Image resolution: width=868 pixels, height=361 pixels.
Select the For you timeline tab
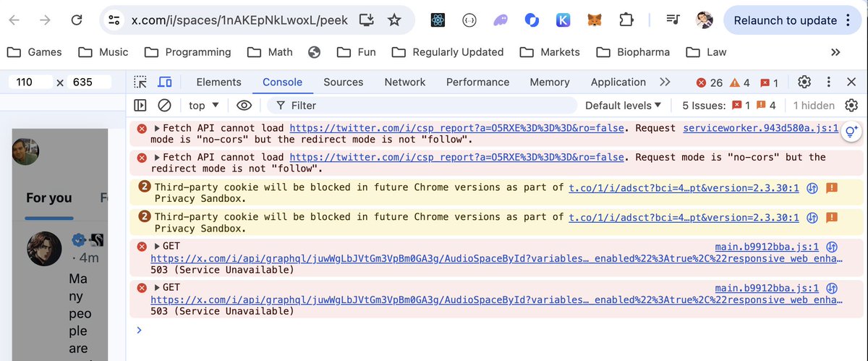tap(49, 198)
